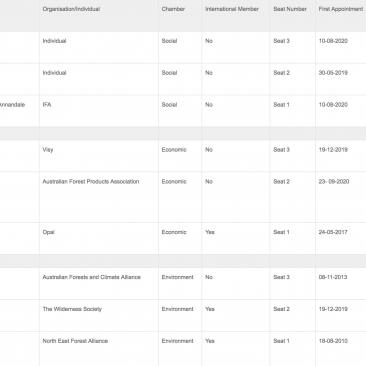
Task: Click the 23-09-2020 appointment date
Action: [334, 182]
